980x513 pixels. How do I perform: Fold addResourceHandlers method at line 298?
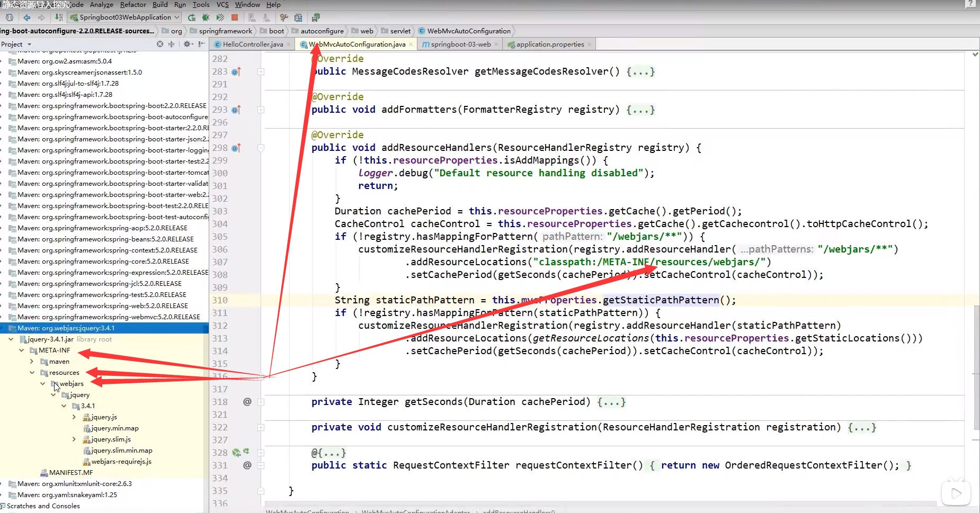pos(261,148)
